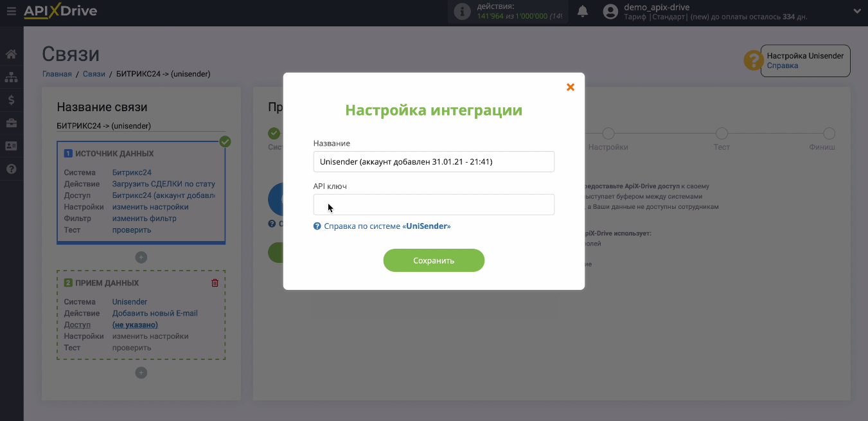This screenshot has width=868, height=421.
Task: Open the briefcase icon in sidebar
Action: 11,123
